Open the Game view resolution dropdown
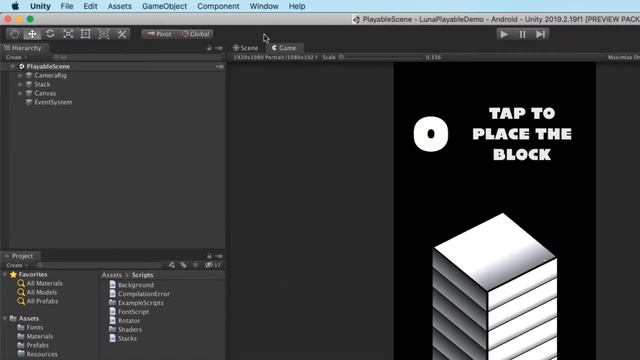Screen dimensions: 640x360 point(276,58)
